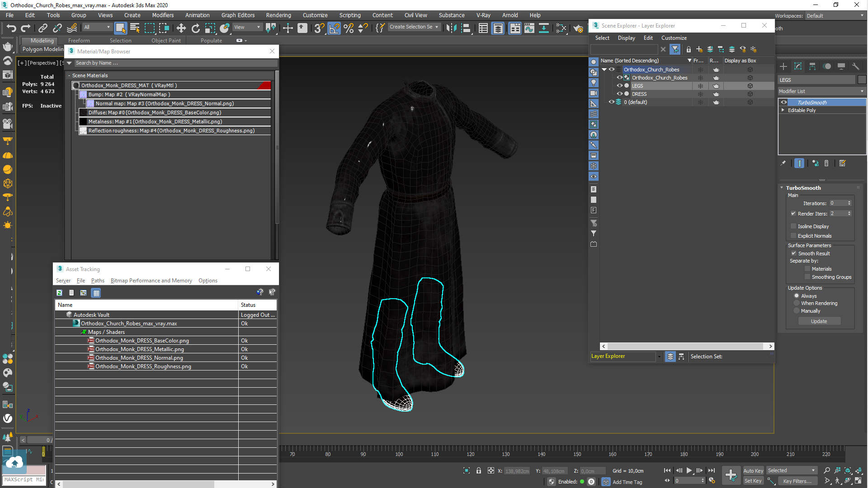Open the Layer Explorer name dropdown
The image size is (868, 488).
[659, 357]
